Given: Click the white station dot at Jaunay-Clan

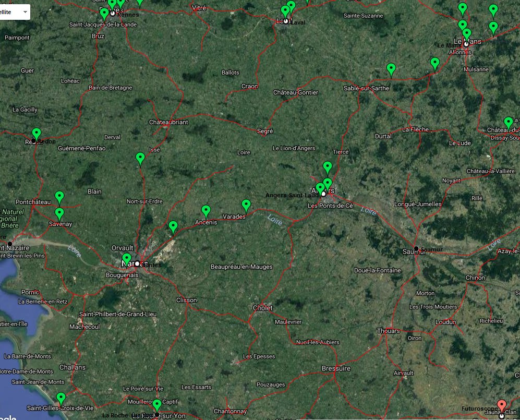Looking at the screenshot, I should [501, 416].
